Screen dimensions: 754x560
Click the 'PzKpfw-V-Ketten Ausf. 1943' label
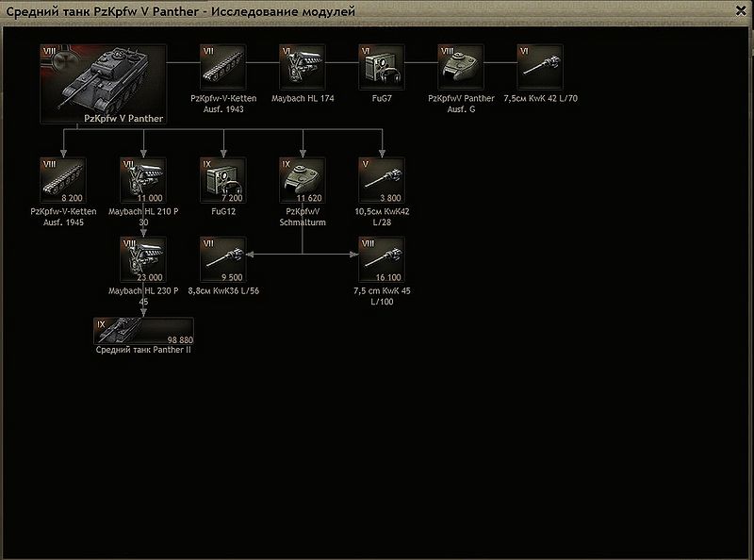pos(223,104)
